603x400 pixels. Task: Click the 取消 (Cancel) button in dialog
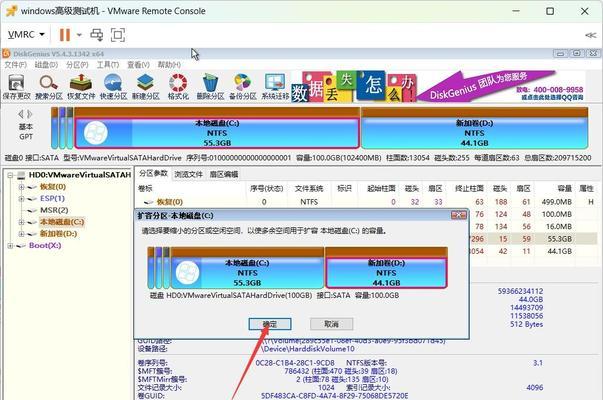point(331,324)
